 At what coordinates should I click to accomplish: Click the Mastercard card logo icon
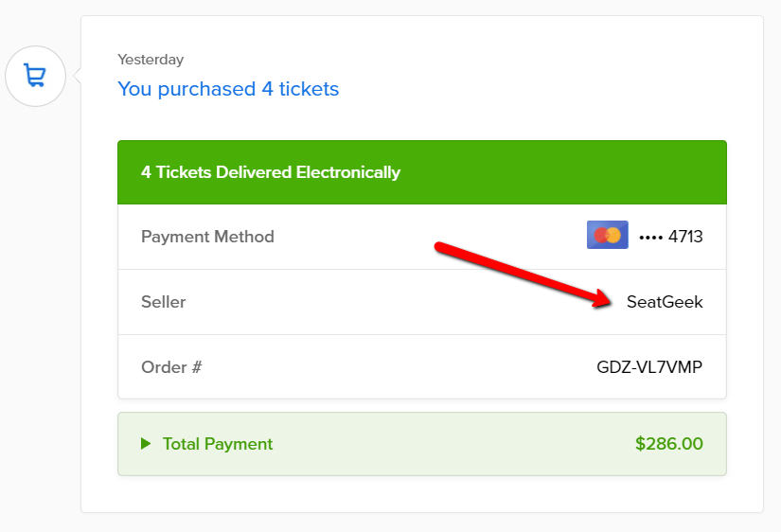click(x=607, y=235)
